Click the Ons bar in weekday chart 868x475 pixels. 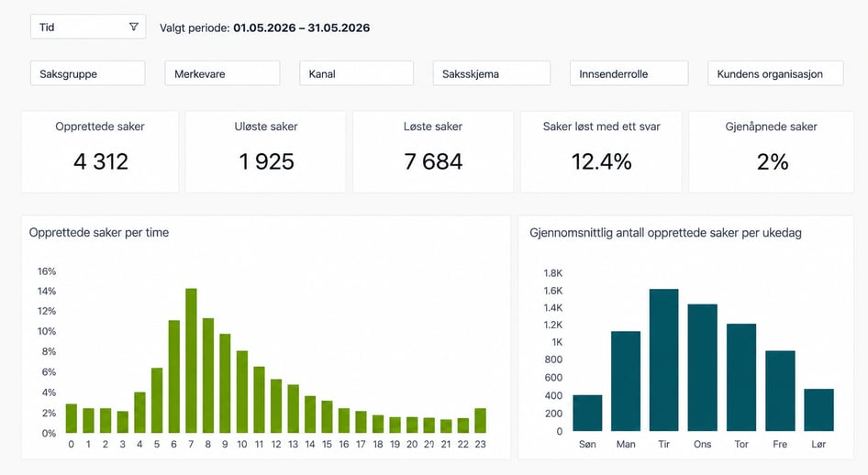[703, 368]
